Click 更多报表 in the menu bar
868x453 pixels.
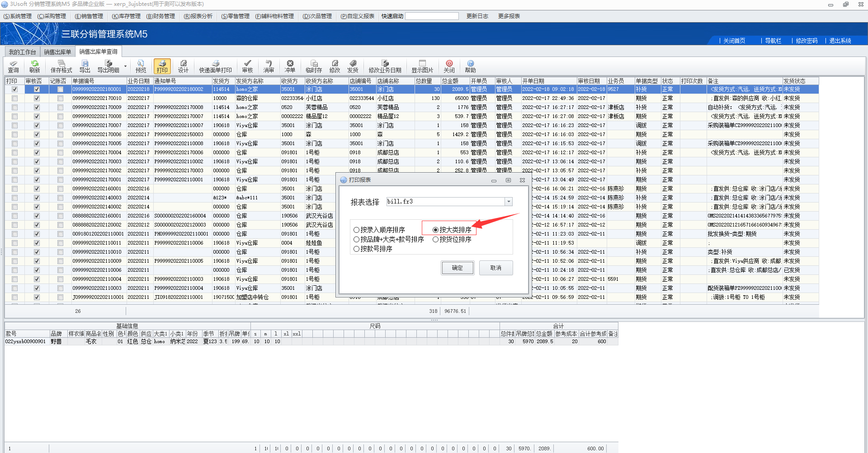(509, 16)
